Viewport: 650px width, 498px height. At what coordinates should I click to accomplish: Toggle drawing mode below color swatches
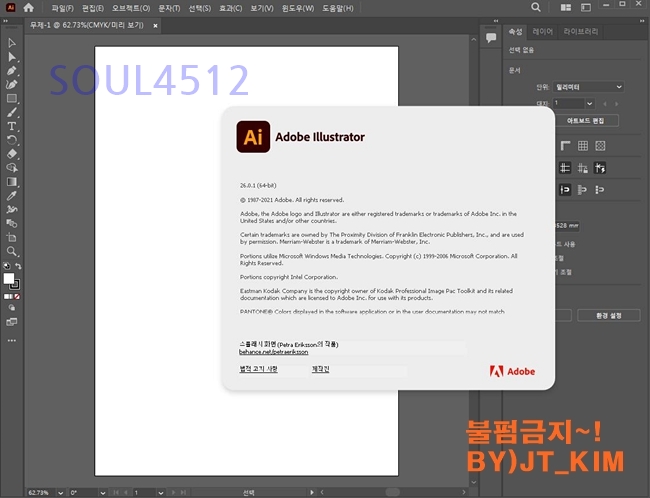point(12,308)
